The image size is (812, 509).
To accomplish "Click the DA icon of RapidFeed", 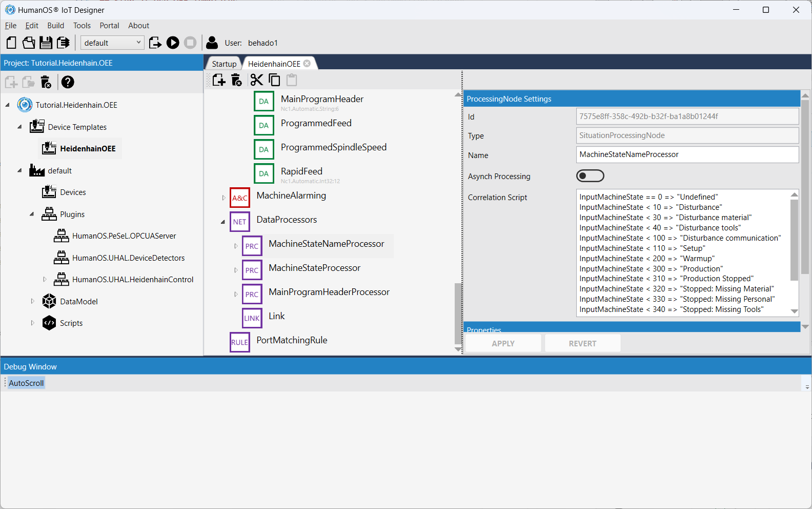I will point(263,174).
